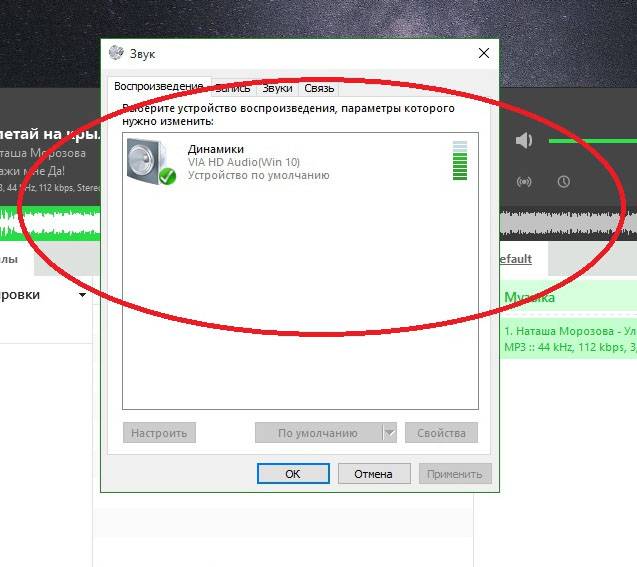Confirm with the OK button
This screenshot has height=567, width=637.
point(293,474)
